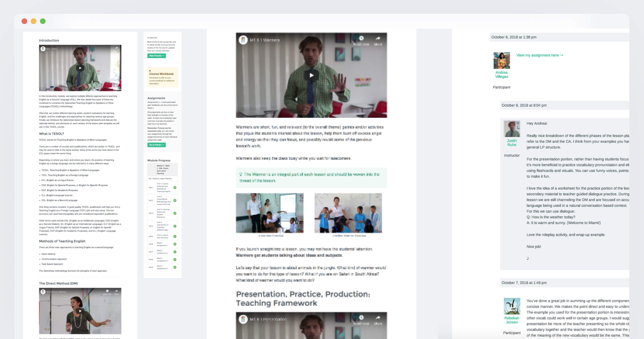Click channel logo on Direct Method video
Image resolution: width=644 pixels, height=339 pixels.
click(x=43, y=292)
